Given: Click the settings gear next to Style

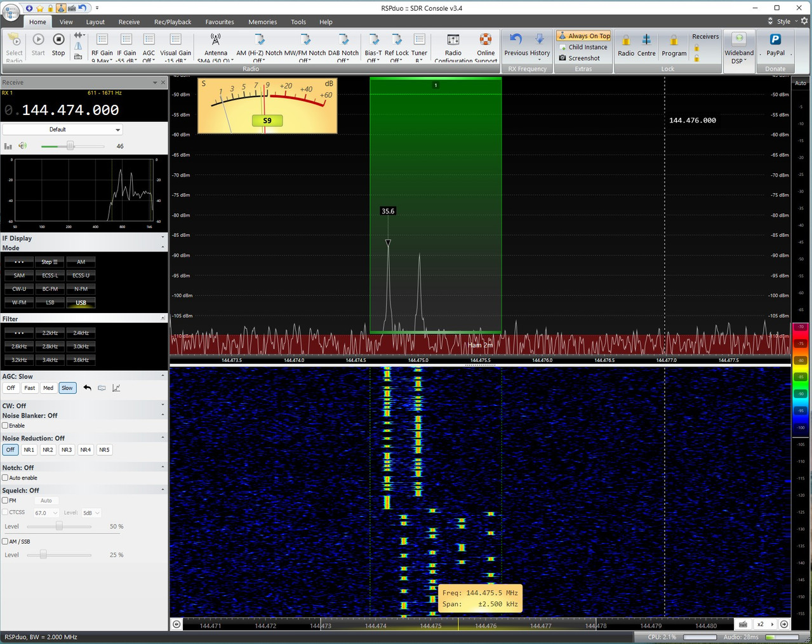Looking at the screenshot, I should [804, 21].
